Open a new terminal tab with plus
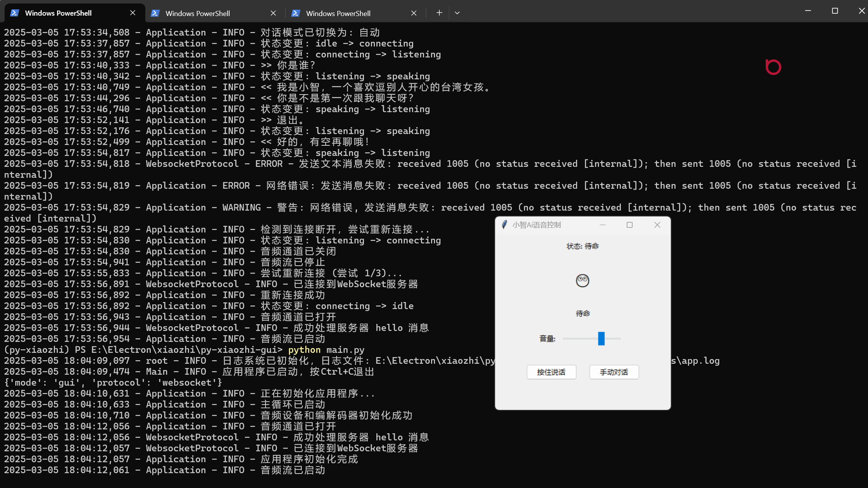The height and width of the screenshot is (488, 868). 439,13
